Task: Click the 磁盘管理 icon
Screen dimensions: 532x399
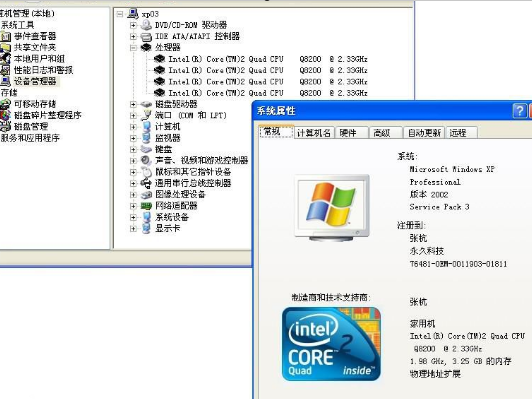Action: click(x=5, y=127)
